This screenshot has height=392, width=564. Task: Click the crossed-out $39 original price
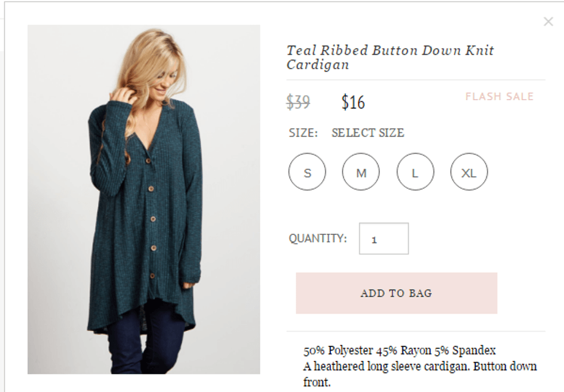tap(298, 102)
